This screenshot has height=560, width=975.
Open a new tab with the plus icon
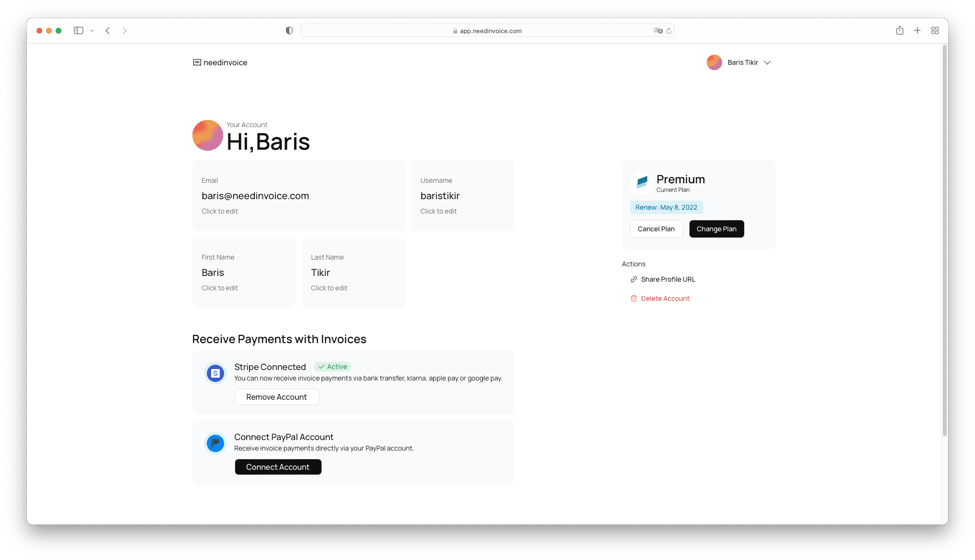coord(917,31)
